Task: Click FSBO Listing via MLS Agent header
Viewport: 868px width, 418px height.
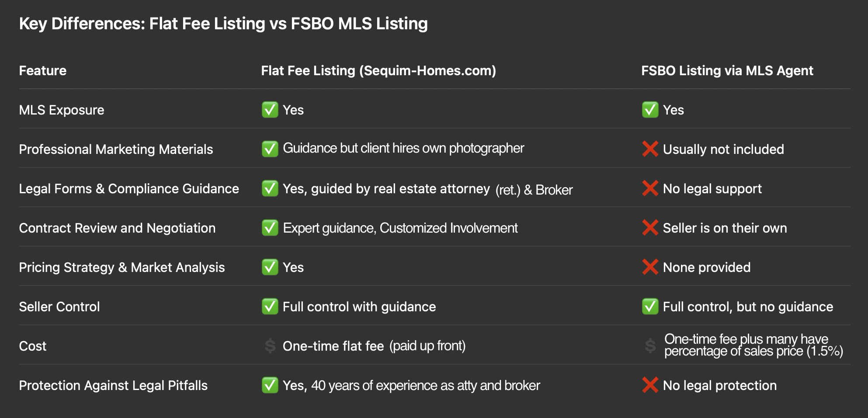Action: click(x=727, y=70)
